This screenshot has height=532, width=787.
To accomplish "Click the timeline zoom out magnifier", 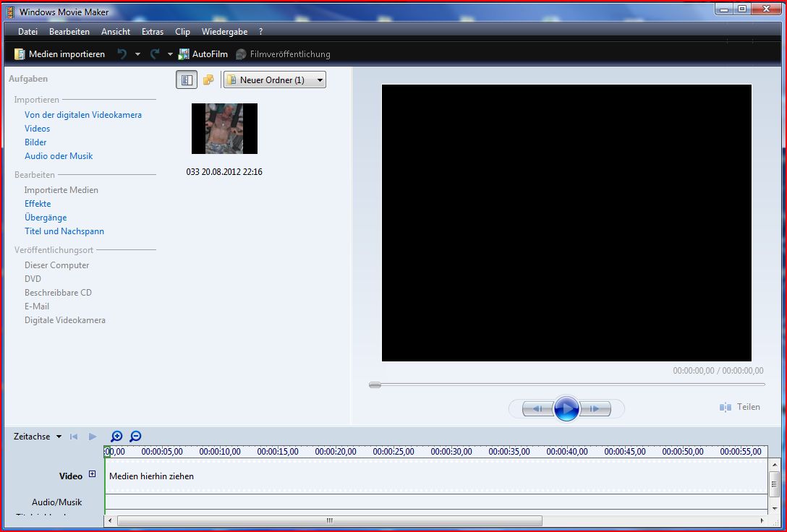I will click(135, 437).
